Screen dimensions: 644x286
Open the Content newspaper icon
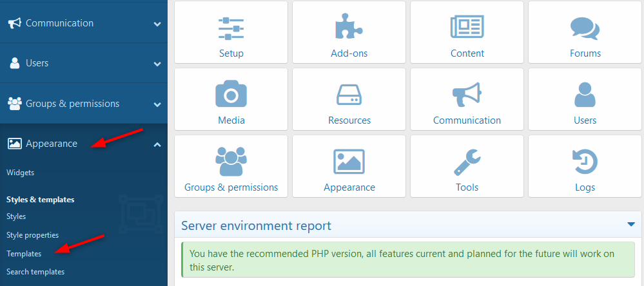(467, 27)
